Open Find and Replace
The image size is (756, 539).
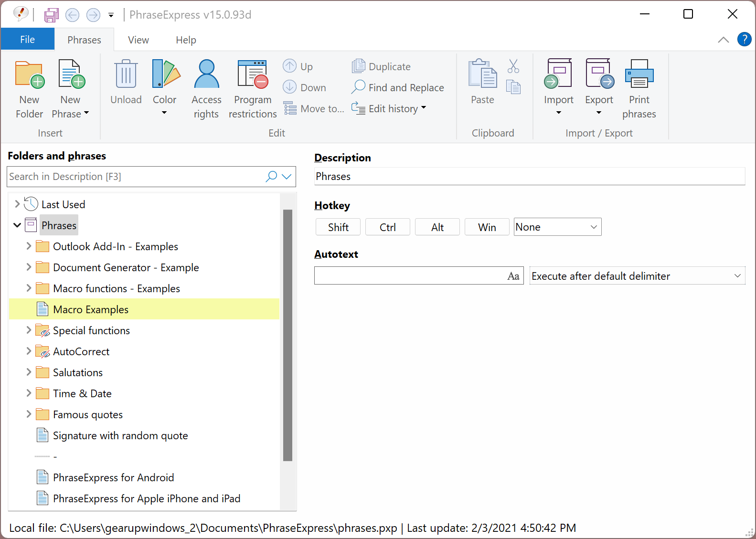click(x=398, y=87)
